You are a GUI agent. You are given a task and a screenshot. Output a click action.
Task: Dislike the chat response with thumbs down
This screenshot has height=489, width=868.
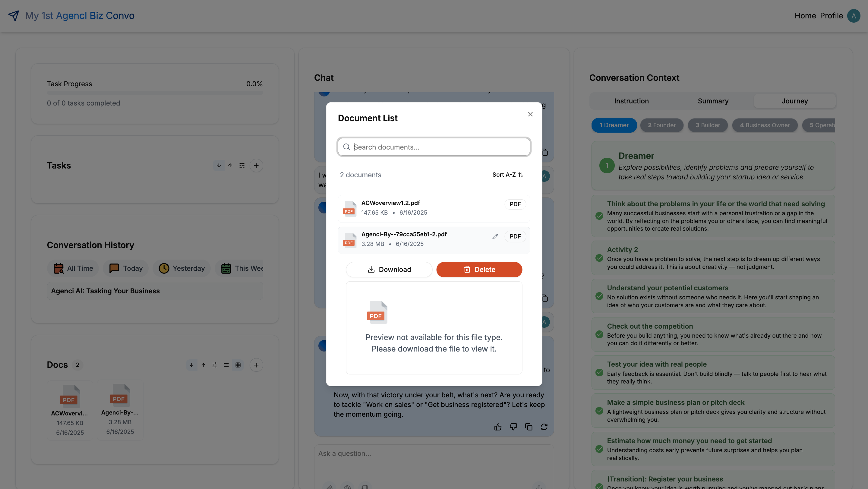tap(513, 427)
